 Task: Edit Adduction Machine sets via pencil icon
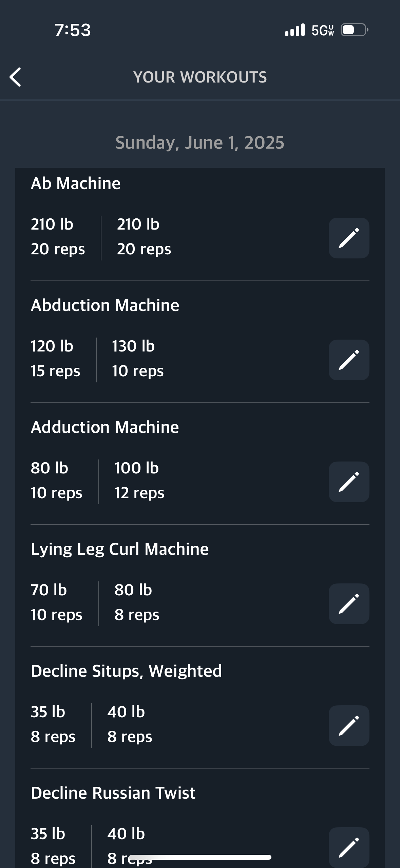349,482
